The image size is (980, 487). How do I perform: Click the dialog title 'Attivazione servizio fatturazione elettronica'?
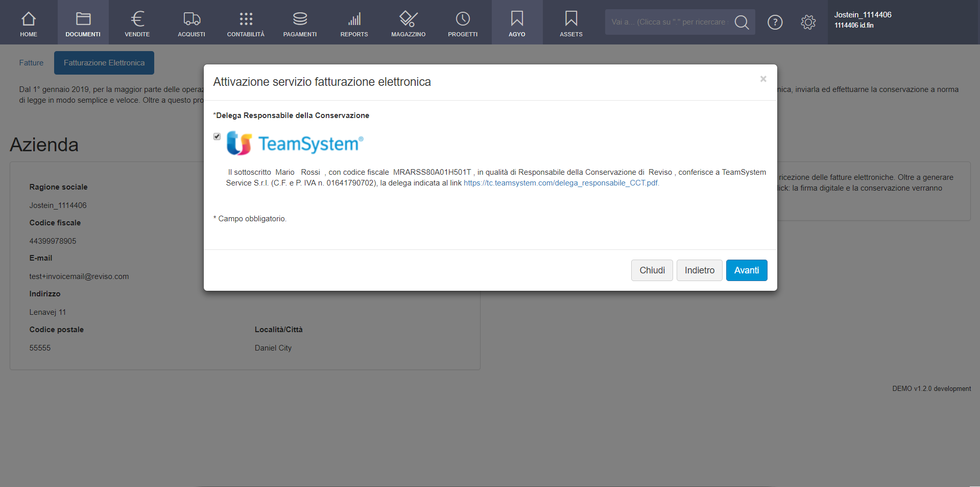click(322, 82)
